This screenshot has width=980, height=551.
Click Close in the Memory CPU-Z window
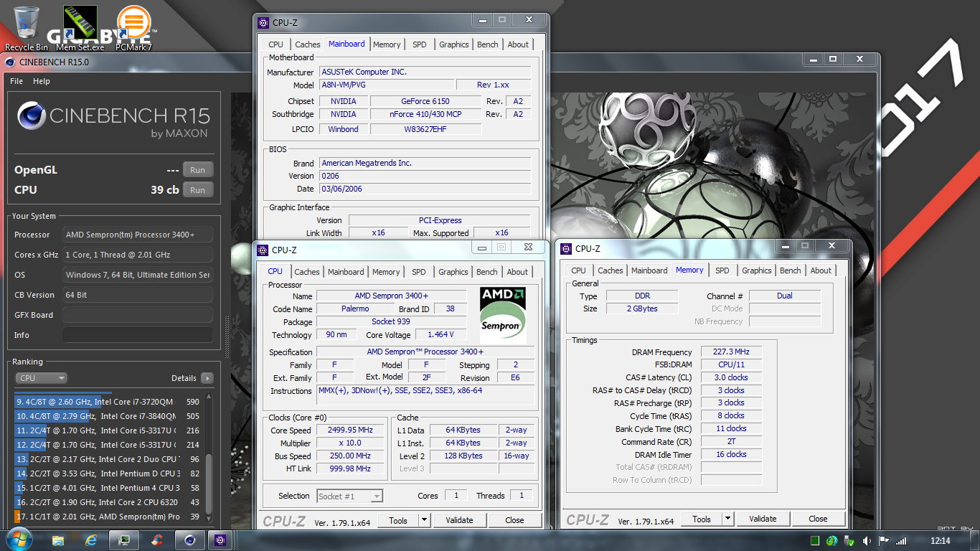point(818,519)
